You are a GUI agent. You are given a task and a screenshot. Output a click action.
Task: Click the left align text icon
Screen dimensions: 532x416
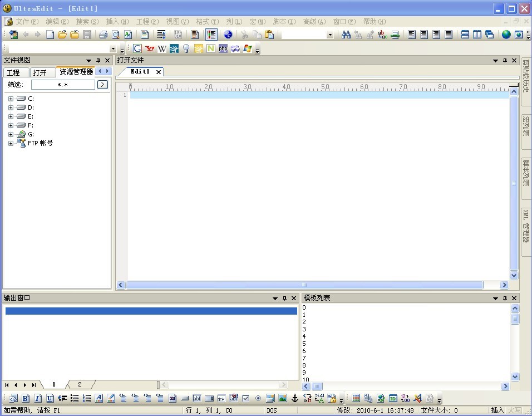pos(412,35)
